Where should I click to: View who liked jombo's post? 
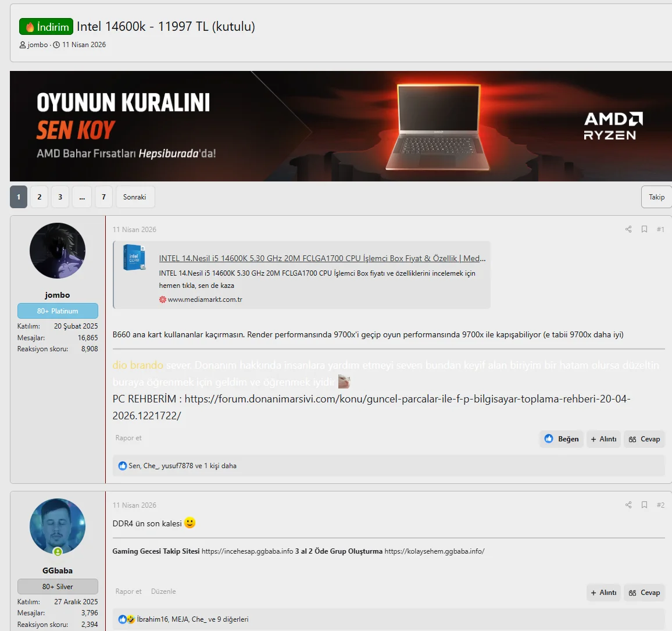pyautogui.click(x=183, y=465)
